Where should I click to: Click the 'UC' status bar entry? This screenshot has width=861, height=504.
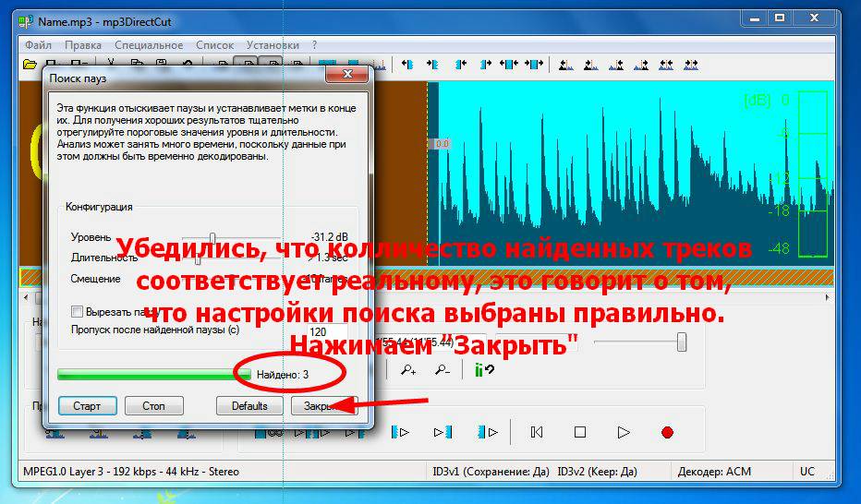click(807, 471)
